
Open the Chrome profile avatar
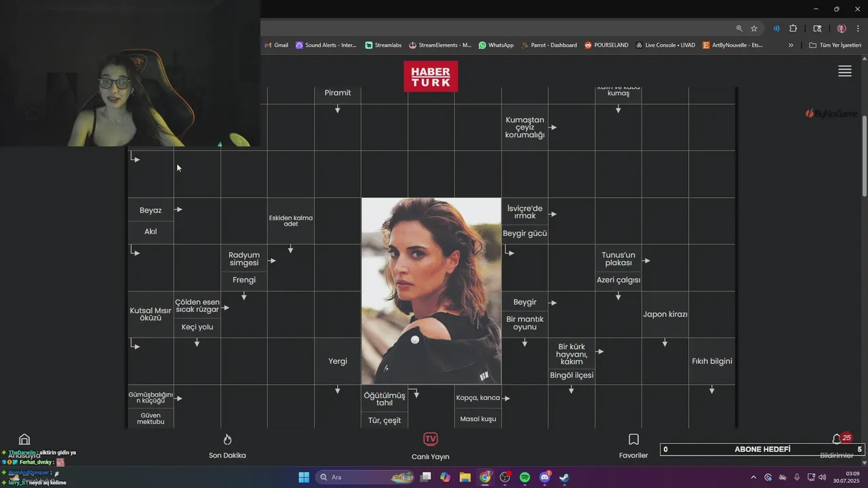(842, 28)
